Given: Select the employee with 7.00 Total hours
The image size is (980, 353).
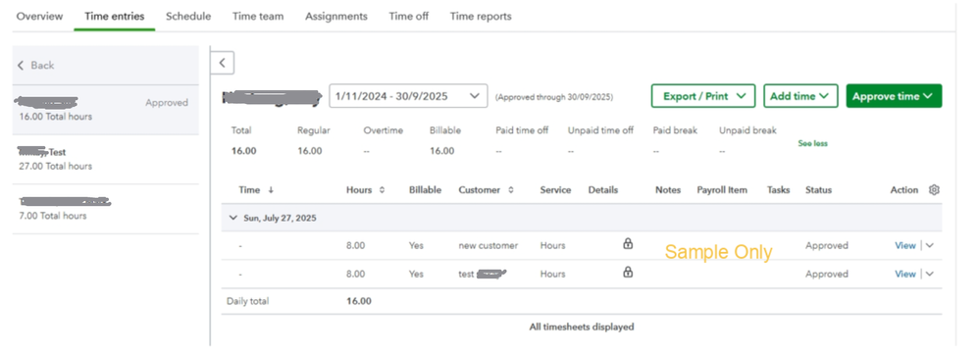Looking at the screenshot, I should (106, 209).
